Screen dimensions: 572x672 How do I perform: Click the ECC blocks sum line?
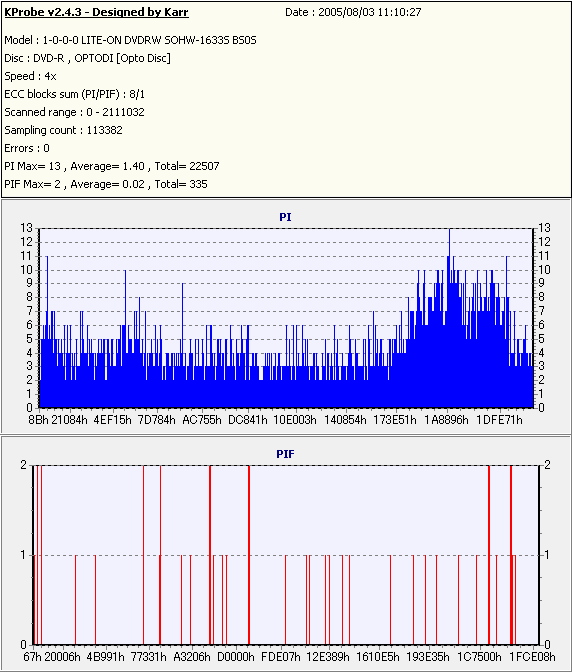pyautogui.click(x=75, y=94)
